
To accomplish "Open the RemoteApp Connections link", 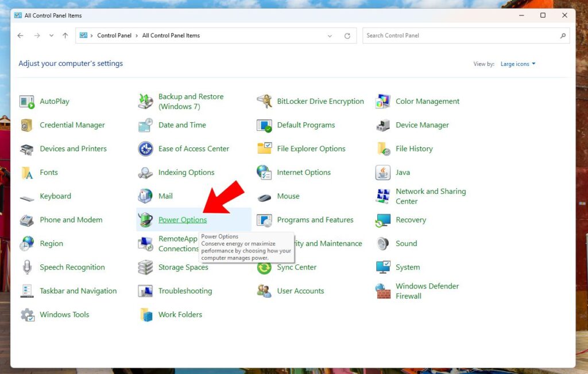I will (x=179, y=244).
